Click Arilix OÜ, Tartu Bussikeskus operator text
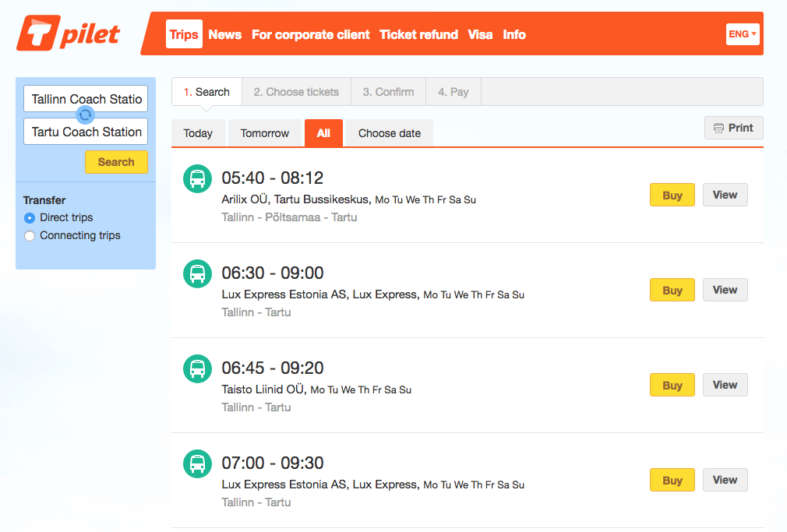The height and width of the screenshot is (532, 787). click(296, 199)
